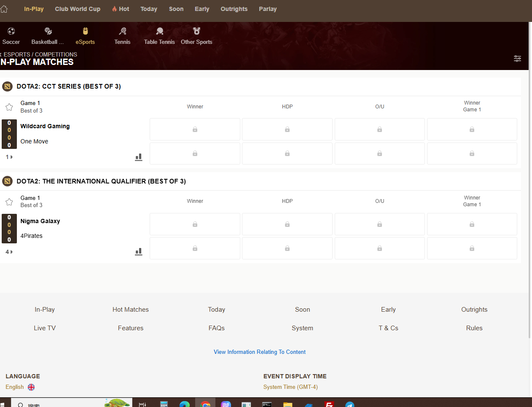Click View Information Relating To Content link
Viewport: 532px width, 407px height.
point(260,352)
